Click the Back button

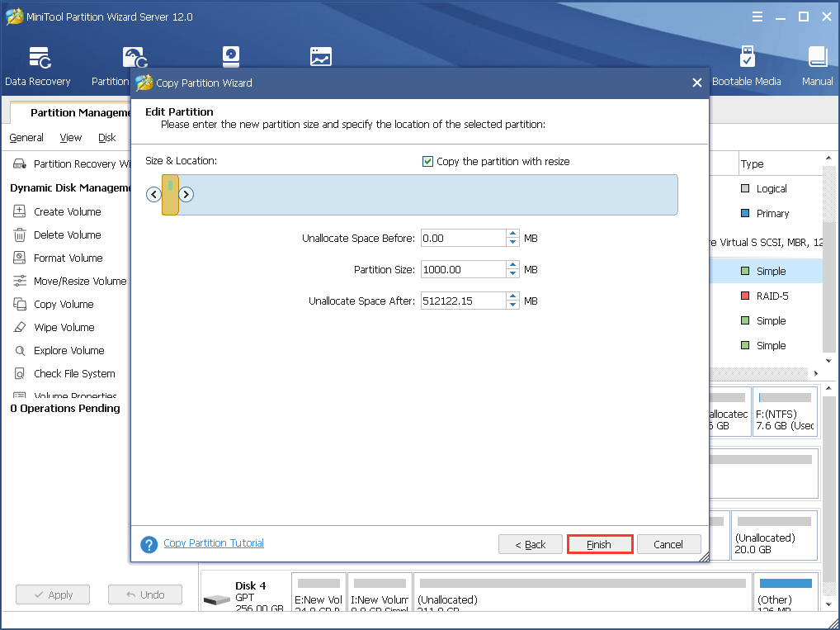pos(531,544)
